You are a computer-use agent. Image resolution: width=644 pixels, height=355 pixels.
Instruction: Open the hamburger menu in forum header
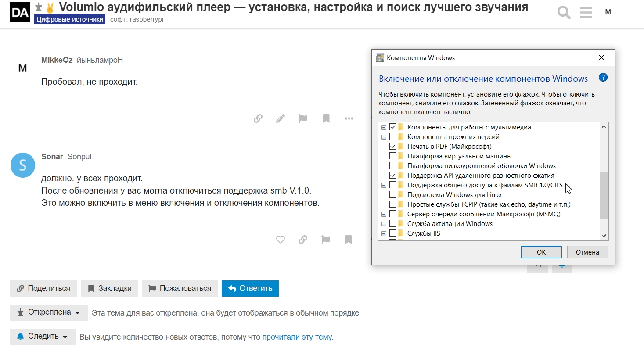(x=586, y=12)
